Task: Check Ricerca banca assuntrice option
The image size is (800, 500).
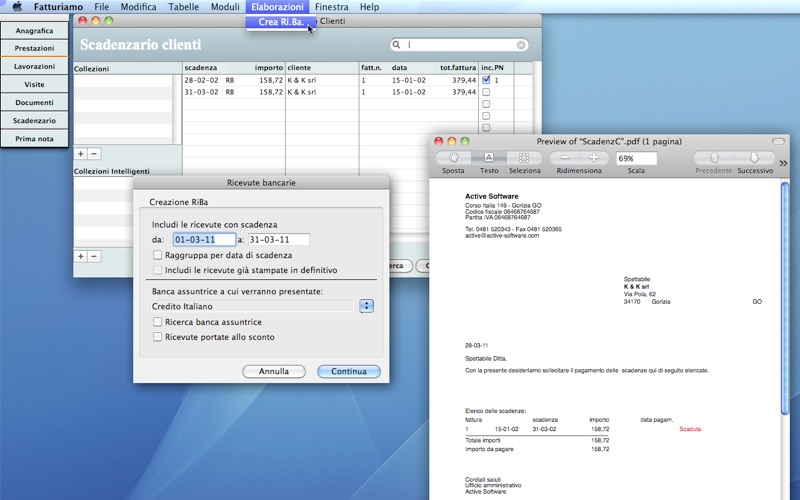Action: click(x=158, y=322)
